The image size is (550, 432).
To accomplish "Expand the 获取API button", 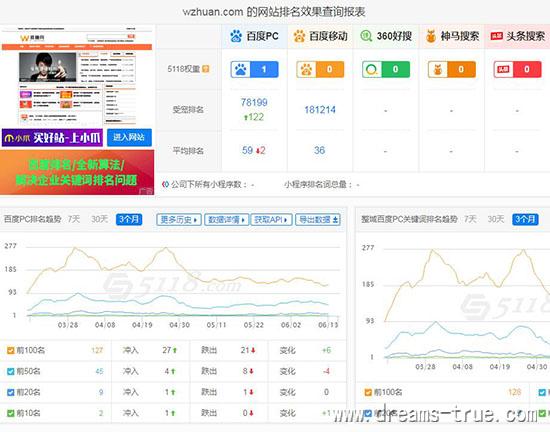I will [271, 220].
